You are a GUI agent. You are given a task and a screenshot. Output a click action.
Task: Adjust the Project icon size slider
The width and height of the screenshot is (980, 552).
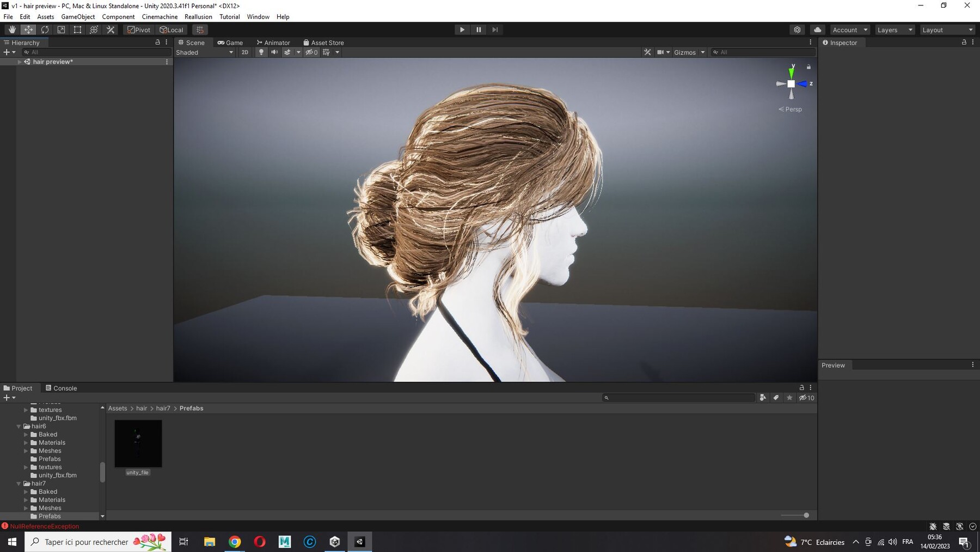pos(795,515)
